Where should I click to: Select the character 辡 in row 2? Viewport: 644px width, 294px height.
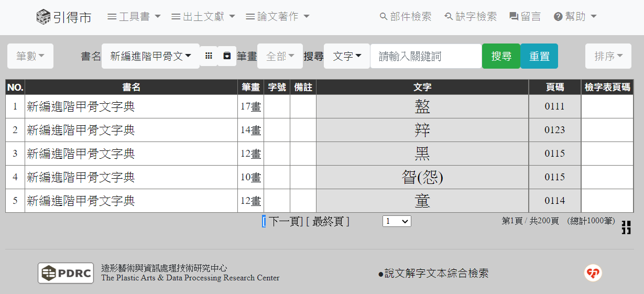pyautogui.click(x=422, y=130)
